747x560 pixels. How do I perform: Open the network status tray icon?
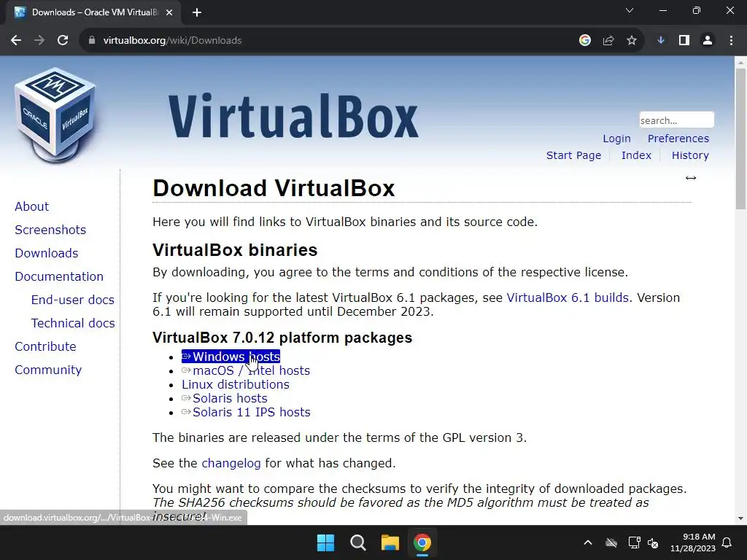click(x=634, y=542)
